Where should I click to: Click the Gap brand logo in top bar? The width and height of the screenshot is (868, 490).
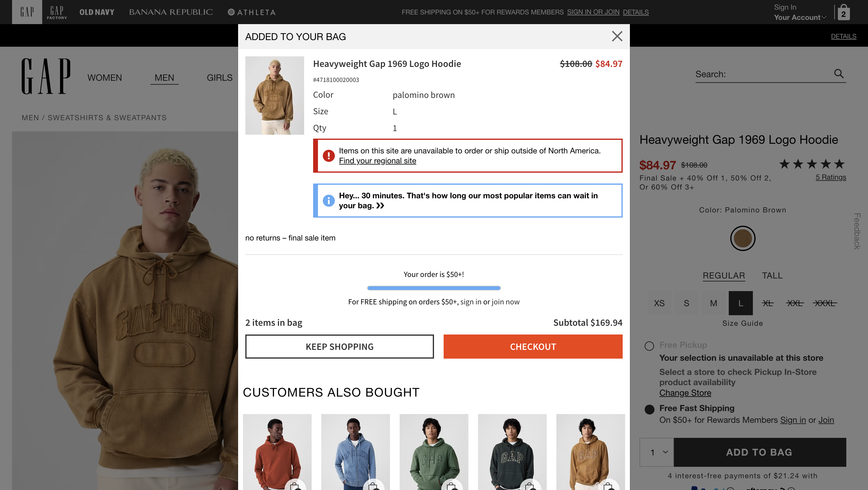click(x=27, y=12)
